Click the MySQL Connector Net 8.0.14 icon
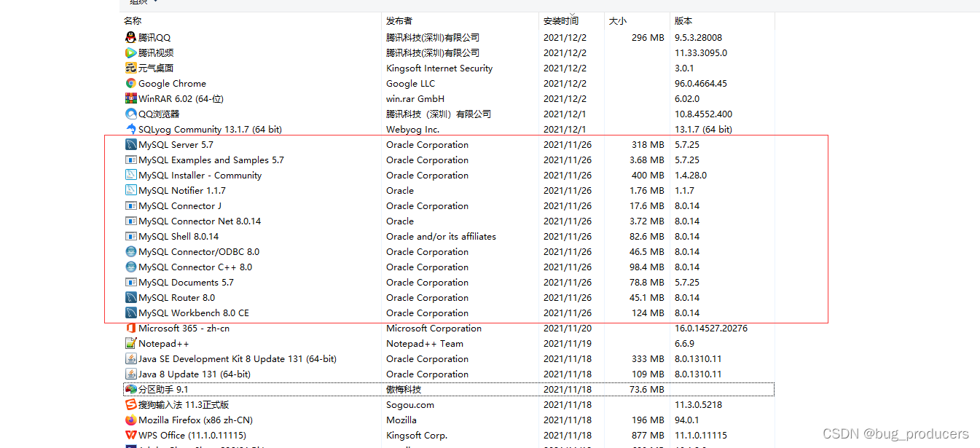Viewport: 980px width, 448px height. [x=130, y=221]
